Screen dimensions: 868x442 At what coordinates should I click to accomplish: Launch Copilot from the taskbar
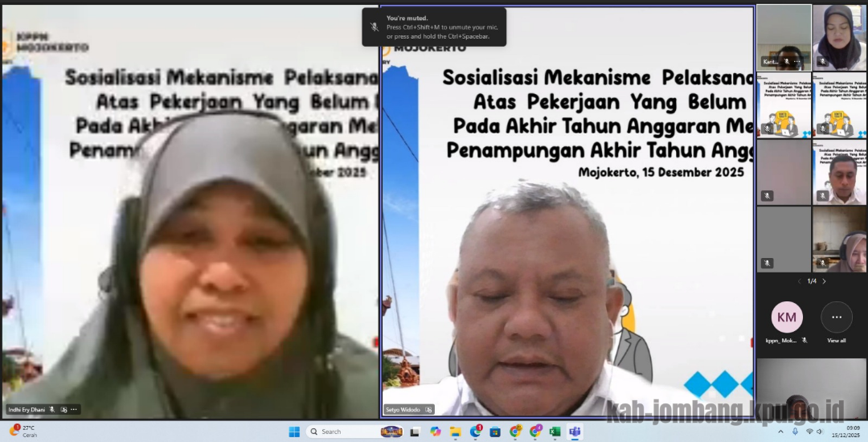pyautogui.click(x=435, y=432)
